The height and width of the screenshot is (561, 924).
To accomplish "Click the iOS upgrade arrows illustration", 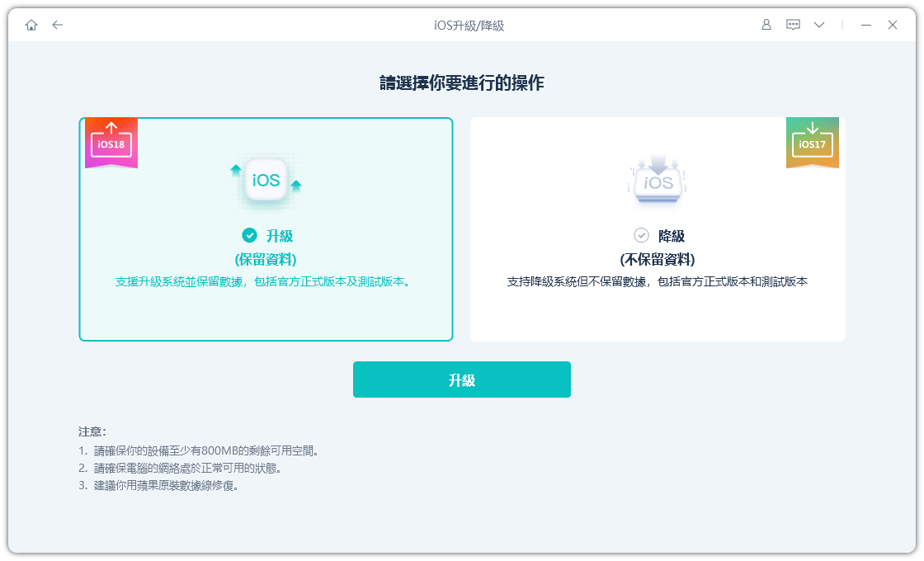I will pyautogui.click(x=266, y=181).
